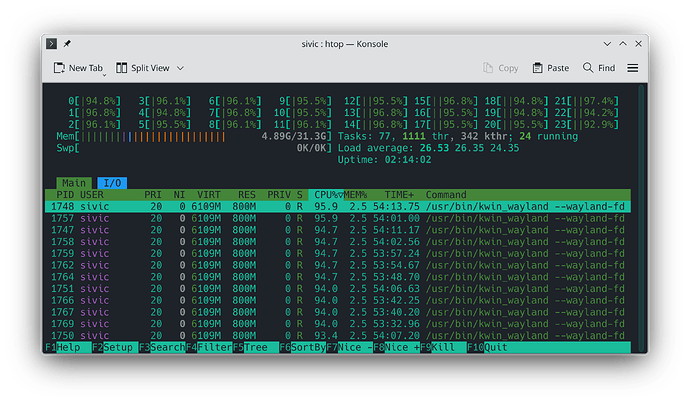The width and height of the screenshot is (690, 403).
Task: Select process row with PID 1766
Action: click(338, 300)
